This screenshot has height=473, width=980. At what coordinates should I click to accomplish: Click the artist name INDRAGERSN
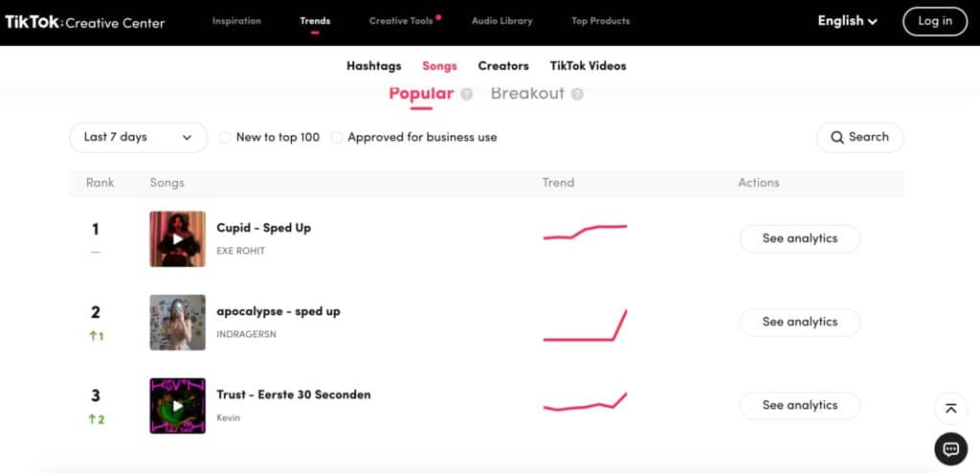pos(246,335)
